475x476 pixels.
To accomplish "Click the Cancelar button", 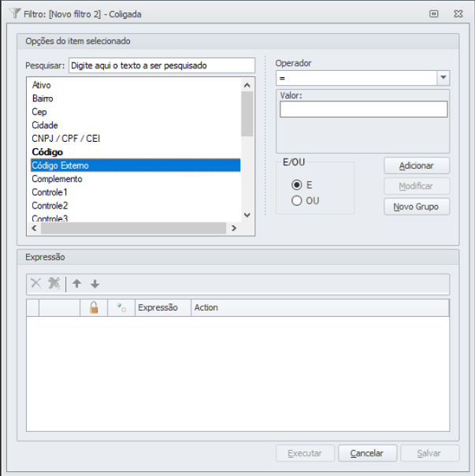I will click(x=367, y=453).
